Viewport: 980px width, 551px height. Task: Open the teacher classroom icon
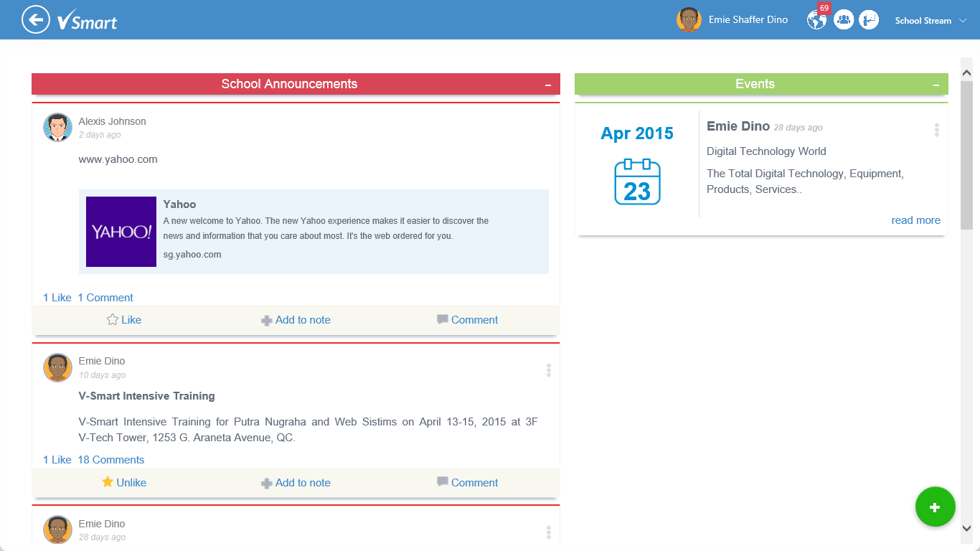pyautogui.click(x=869, y=20)
